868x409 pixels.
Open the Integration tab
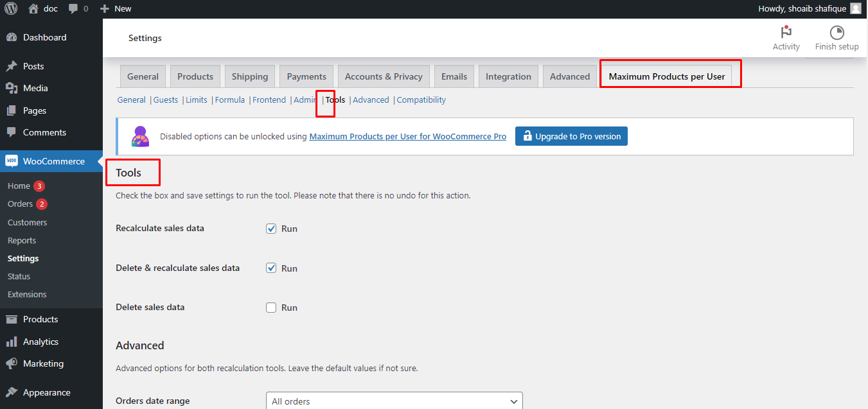[x=508, y=76]
